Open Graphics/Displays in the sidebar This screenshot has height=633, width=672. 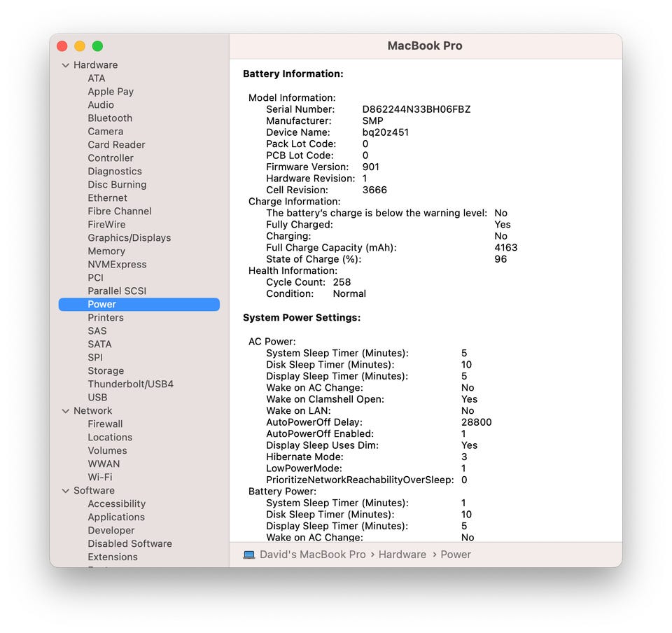click(129, 238)
